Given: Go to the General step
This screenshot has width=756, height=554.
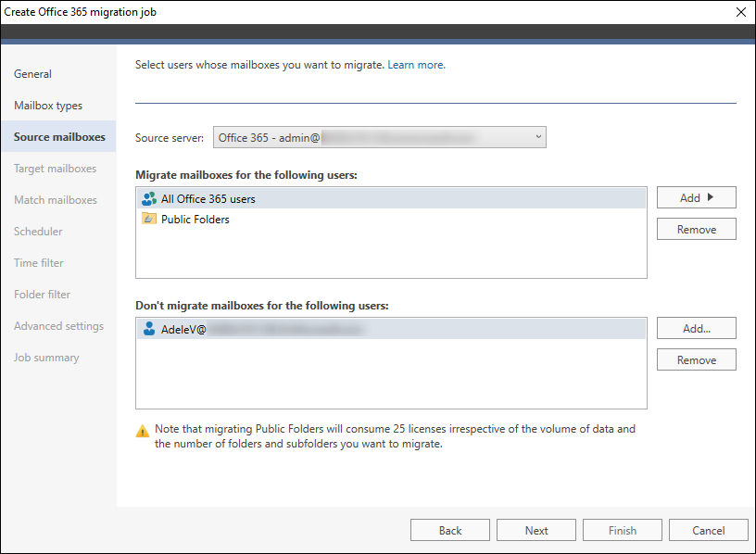Looking at the screenshot, I should pos(33,74).
